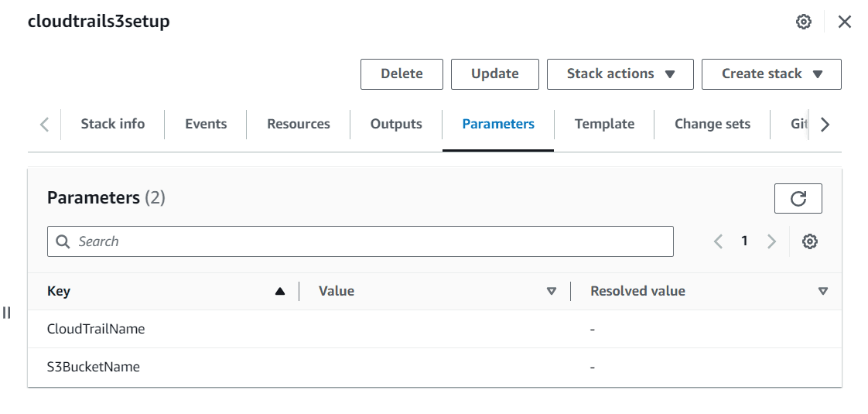
Task: Switch to the Events tab
Action: [x=206, y=124]
